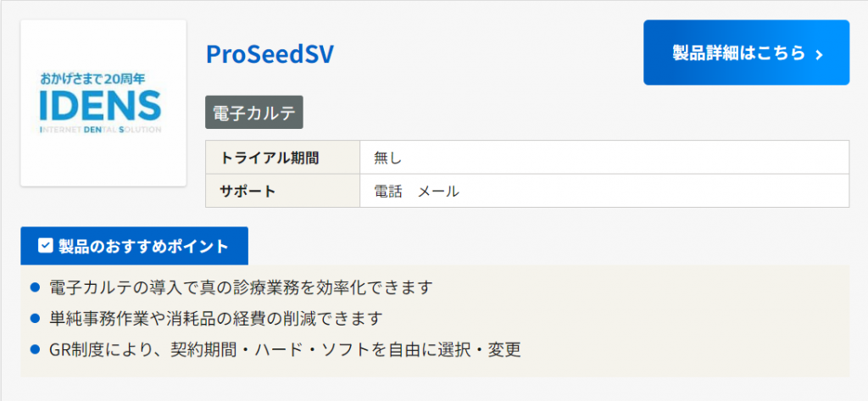Viewport: 868px width, 401px height.
Task: Open the ProSeedSV product title link
Action: 270,53
